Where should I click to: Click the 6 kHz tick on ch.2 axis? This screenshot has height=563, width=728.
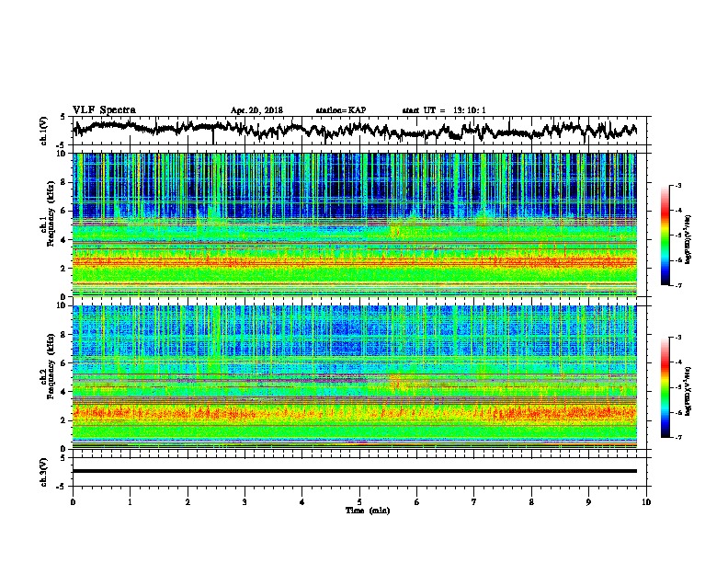64,363
